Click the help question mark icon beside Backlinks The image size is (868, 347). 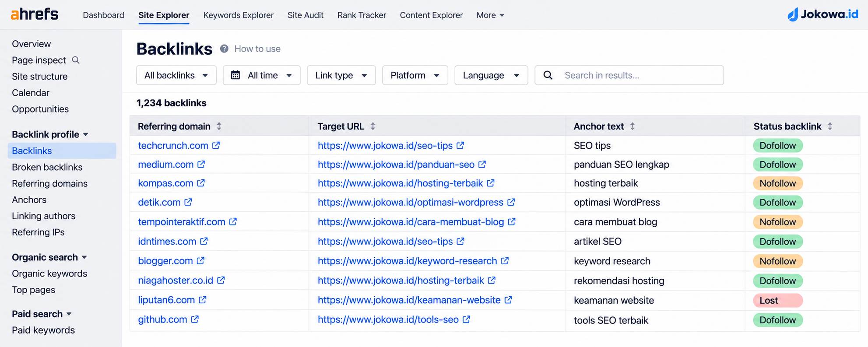point(224,49)
